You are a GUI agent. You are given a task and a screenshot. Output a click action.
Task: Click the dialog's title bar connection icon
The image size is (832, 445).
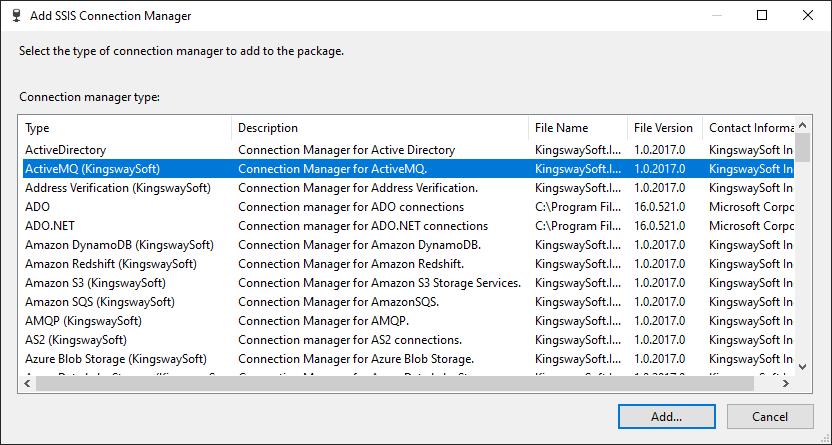16,15
